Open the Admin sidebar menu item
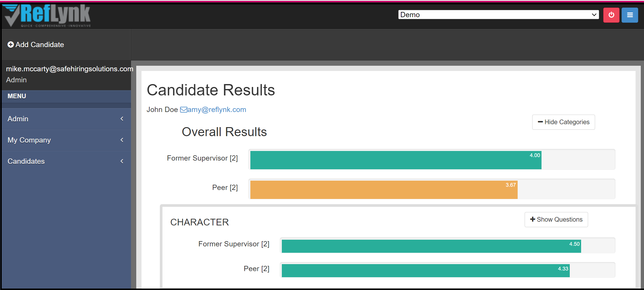 click(x=66, y=119)
